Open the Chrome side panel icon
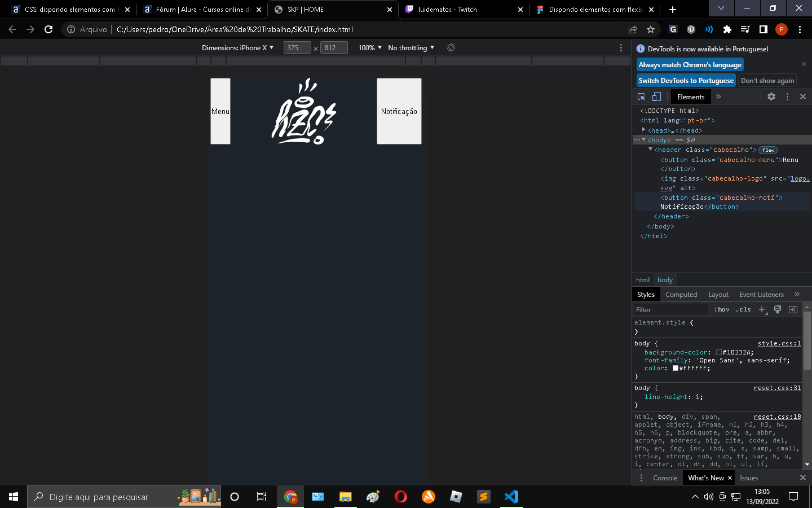 tap(763, 29)
